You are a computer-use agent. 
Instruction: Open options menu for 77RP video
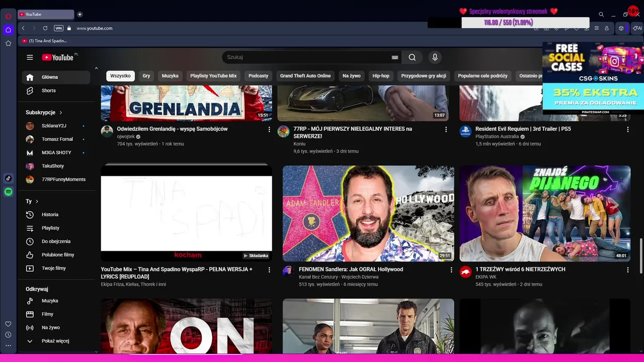446,129
